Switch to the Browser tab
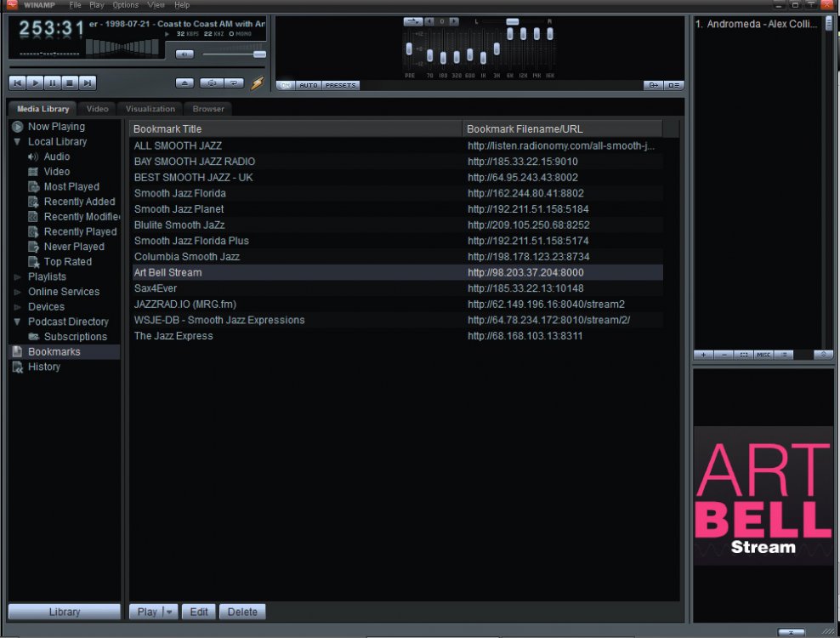840x638 pixels. click(208, 109)
